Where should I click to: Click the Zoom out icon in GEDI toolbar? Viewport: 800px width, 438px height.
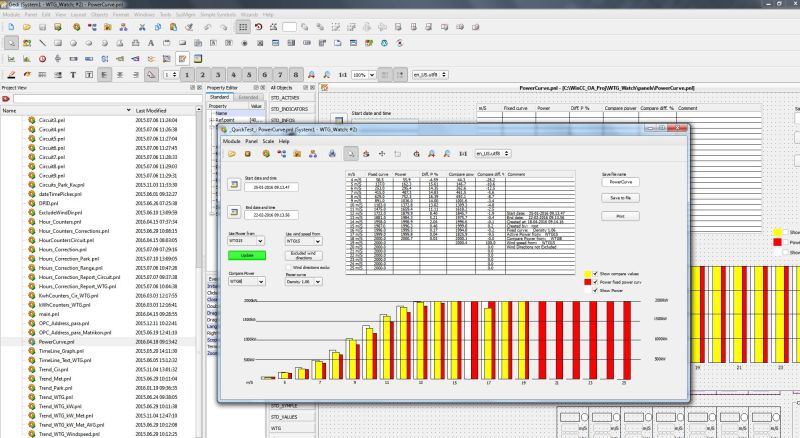(327, 75)
